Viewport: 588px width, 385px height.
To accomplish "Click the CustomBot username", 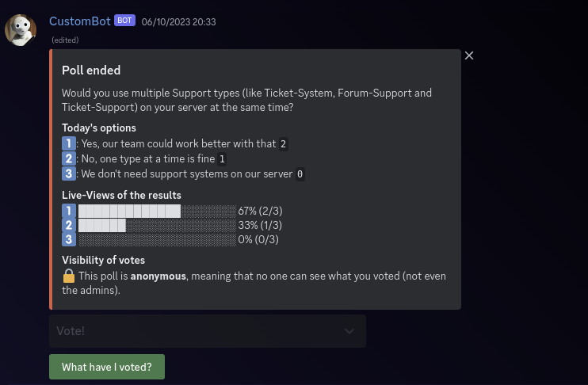I will pyautogui.click(x=79, y=21).
